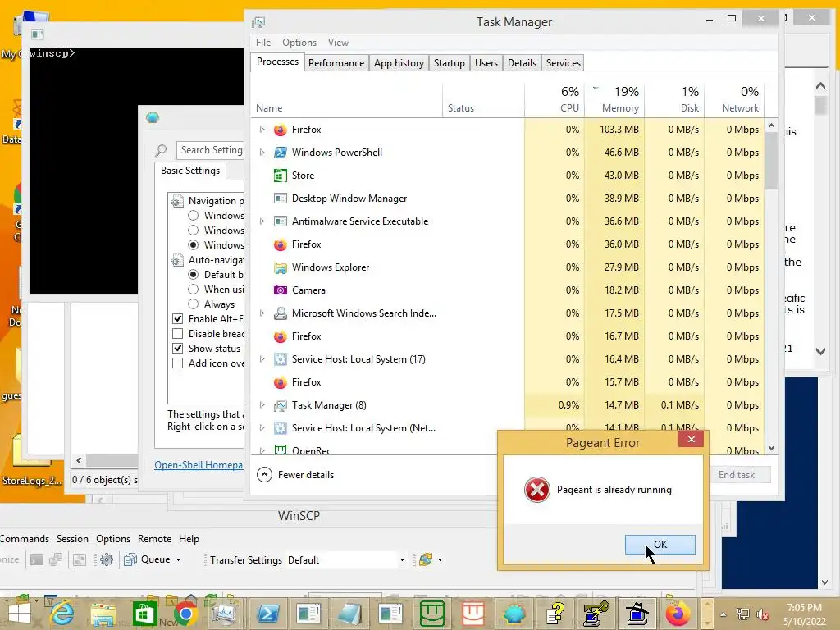Open Task Manager's Options menu

point(299,43)
